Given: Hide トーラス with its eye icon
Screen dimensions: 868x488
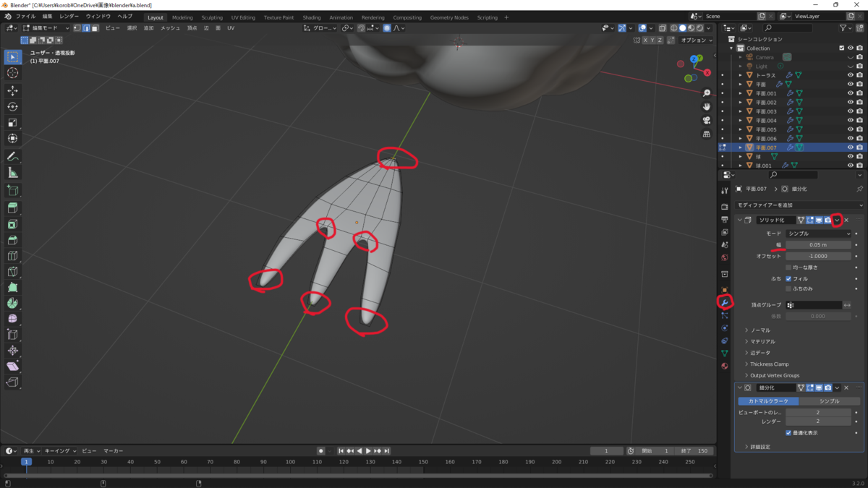Looking at the screenshot, I should click(x=851, y=75).
